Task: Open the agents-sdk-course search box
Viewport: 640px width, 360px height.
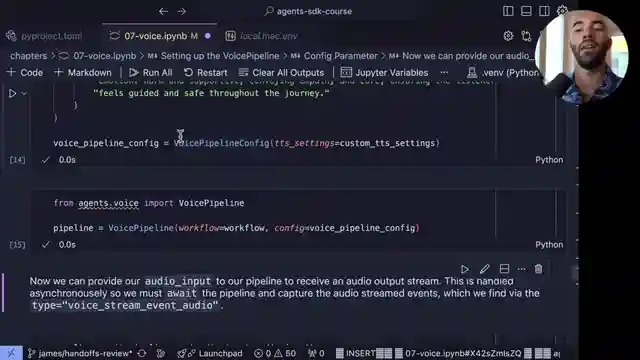Action: pyautogui.click(x=309, y=11)
